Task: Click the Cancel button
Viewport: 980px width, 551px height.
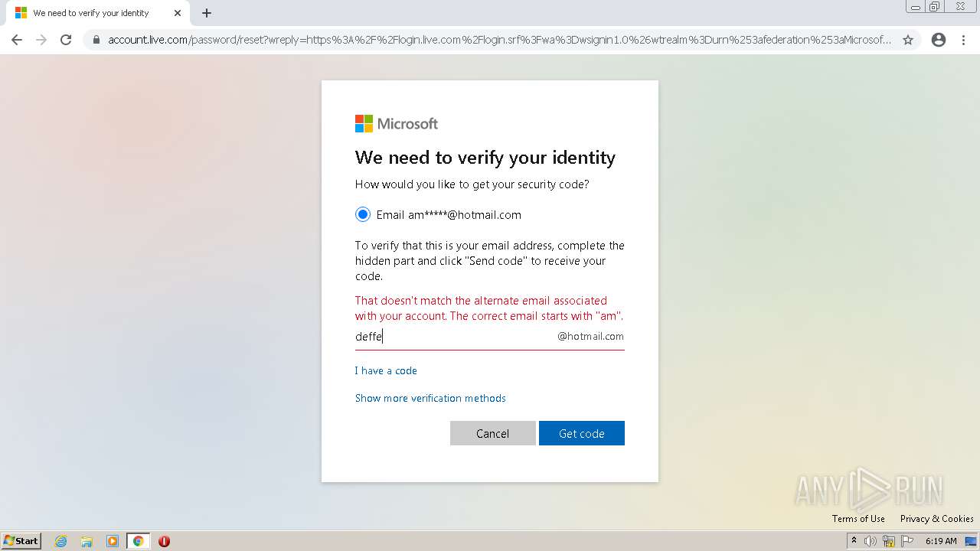Action: point(493,433)
